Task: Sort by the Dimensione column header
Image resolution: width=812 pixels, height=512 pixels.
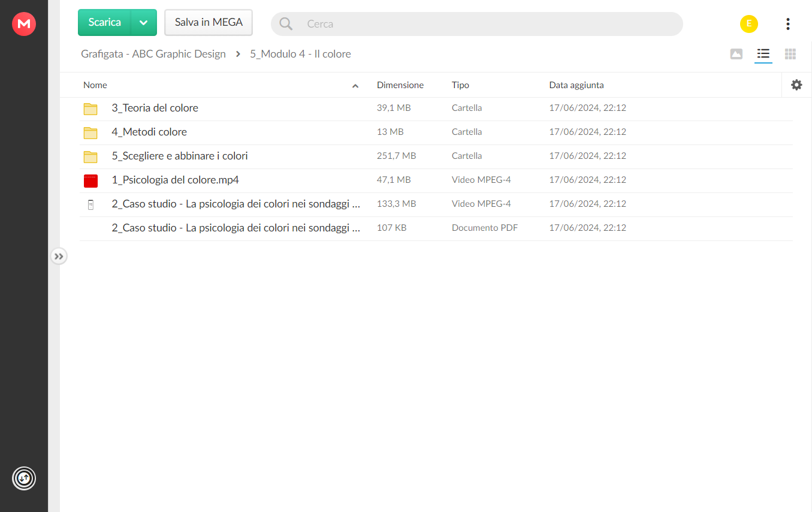Action: [x=400, y=85]
